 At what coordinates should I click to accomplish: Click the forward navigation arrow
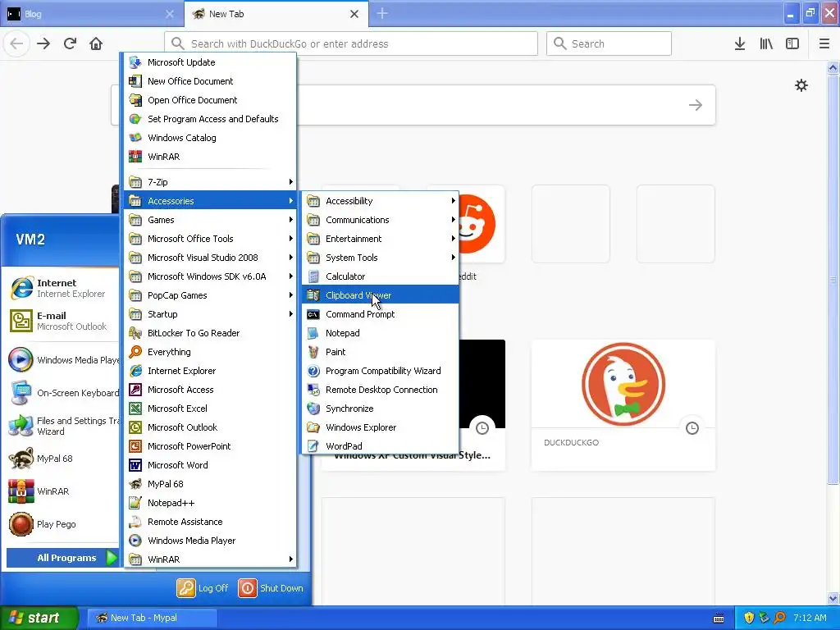tap(43, 43)
